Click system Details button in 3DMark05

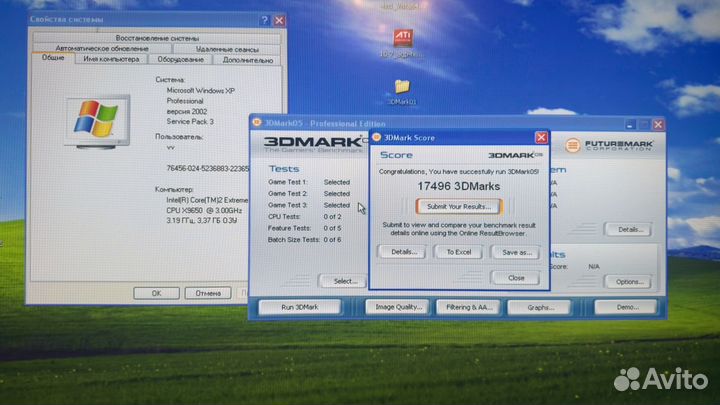[x=629, y=229]
